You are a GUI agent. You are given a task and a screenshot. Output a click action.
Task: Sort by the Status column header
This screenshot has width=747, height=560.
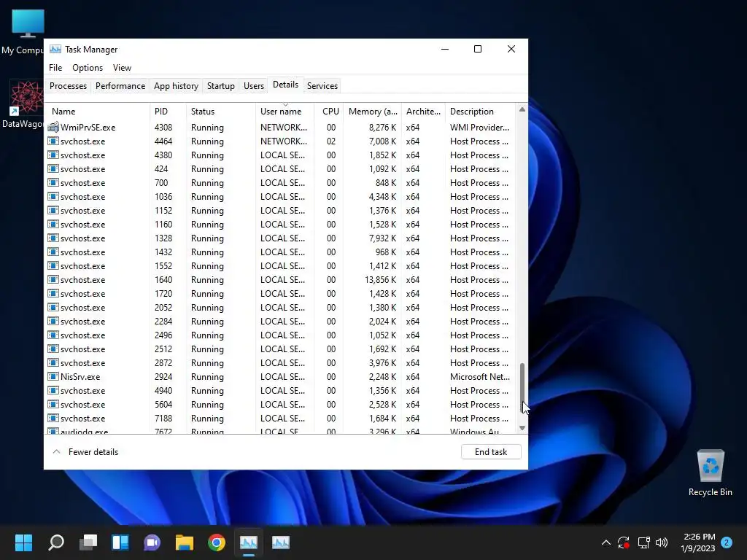point(220,112)
